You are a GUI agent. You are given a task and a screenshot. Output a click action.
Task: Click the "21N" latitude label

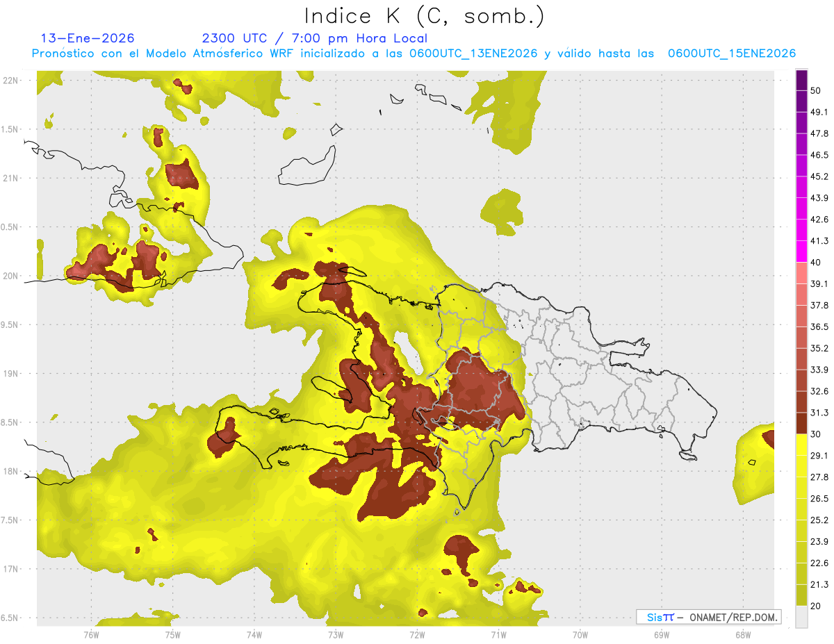click(10, 178)
